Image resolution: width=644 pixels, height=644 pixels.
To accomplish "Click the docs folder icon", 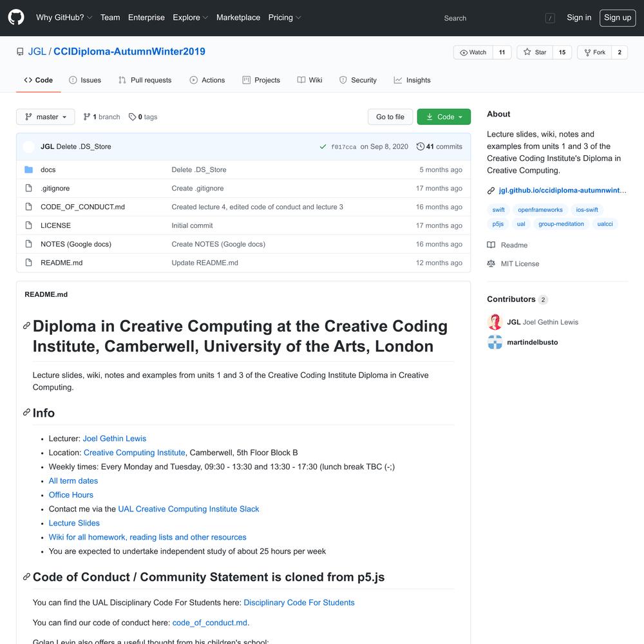I will pos(28,169).
